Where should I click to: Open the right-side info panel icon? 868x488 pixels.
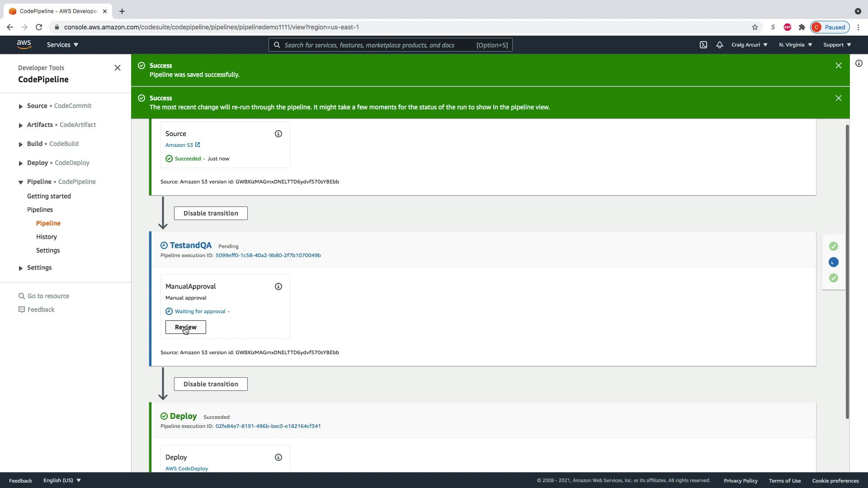(859, 64)
